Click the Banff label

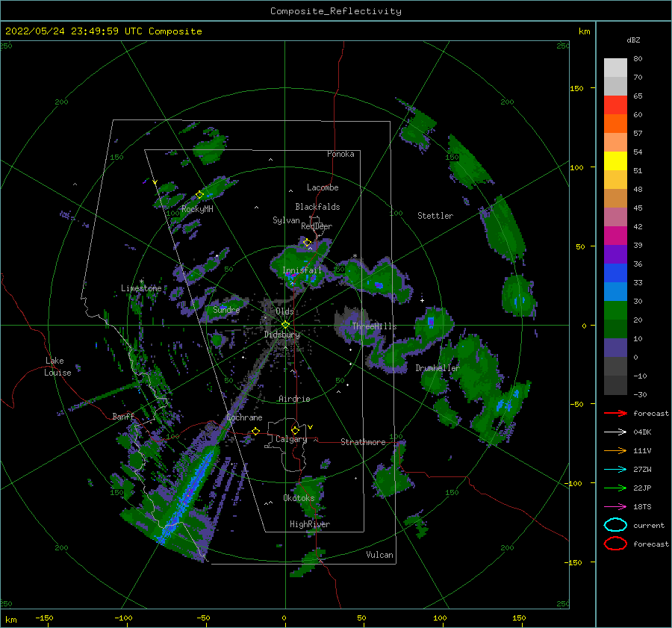[x=123, y=416]
